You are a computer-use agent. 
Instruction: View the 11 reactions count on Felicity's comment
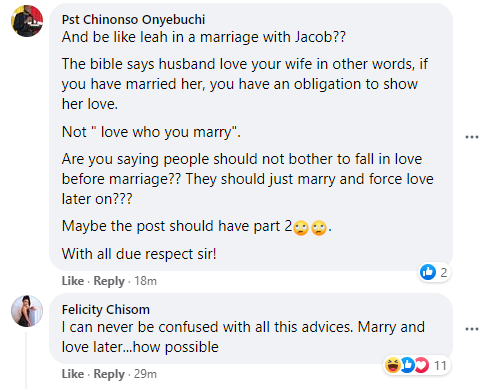[440, 366]
